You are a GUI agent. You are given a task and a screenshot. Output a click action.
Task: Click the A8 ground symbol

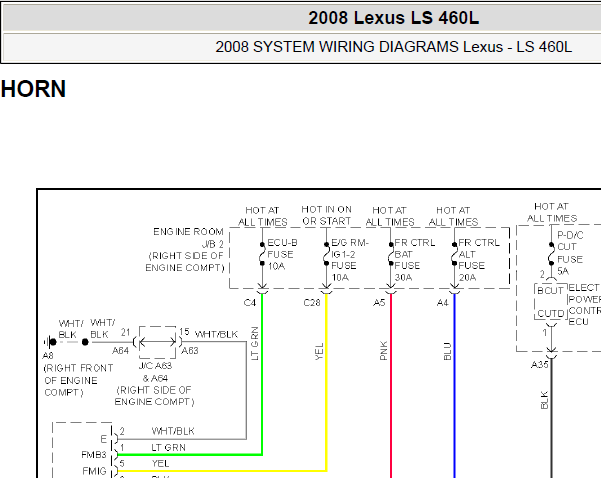50,342
